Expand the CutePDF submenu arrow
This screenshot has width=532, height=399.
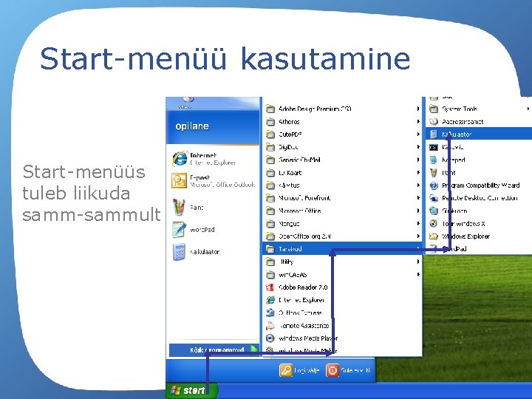(418, 134)
